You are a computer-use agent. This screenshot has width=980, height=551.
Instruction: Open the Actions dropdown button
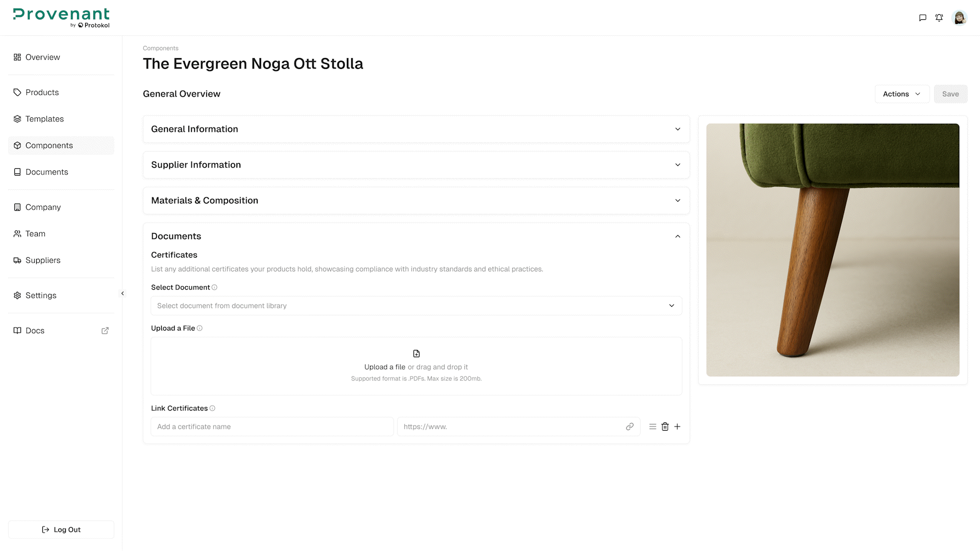point(901,94)
